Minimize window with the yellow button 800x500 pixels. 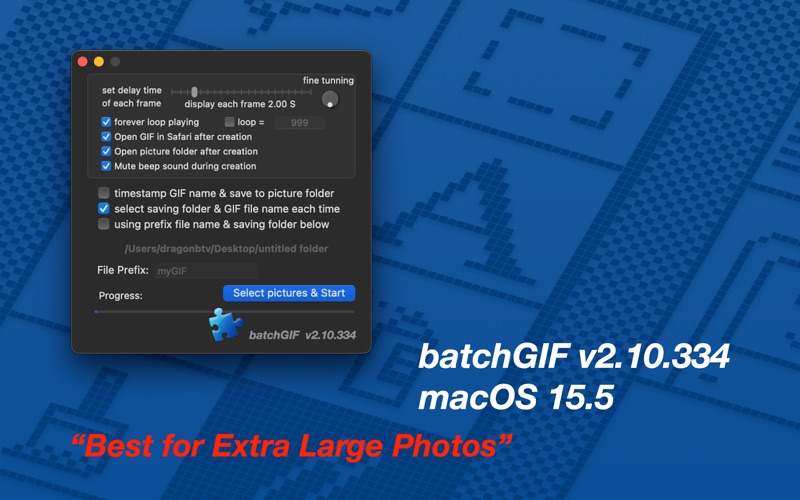(x=99, y=62)
